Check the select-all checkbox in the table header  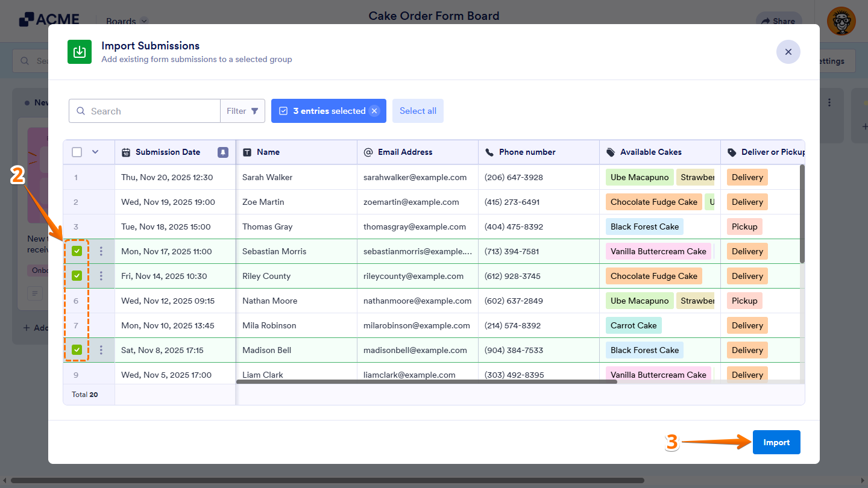pyautogui.click(x=77, y=152)
